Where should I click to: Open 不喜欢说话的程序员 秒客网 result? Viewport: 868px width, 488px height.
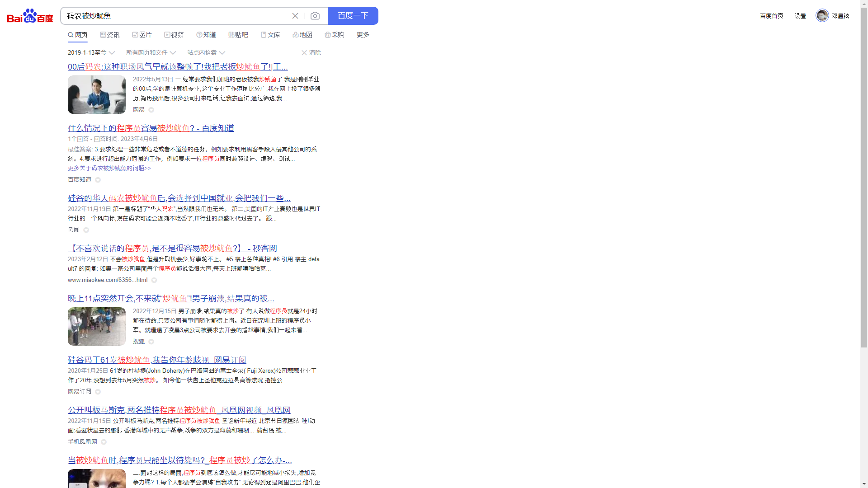(x=172, y=249)
